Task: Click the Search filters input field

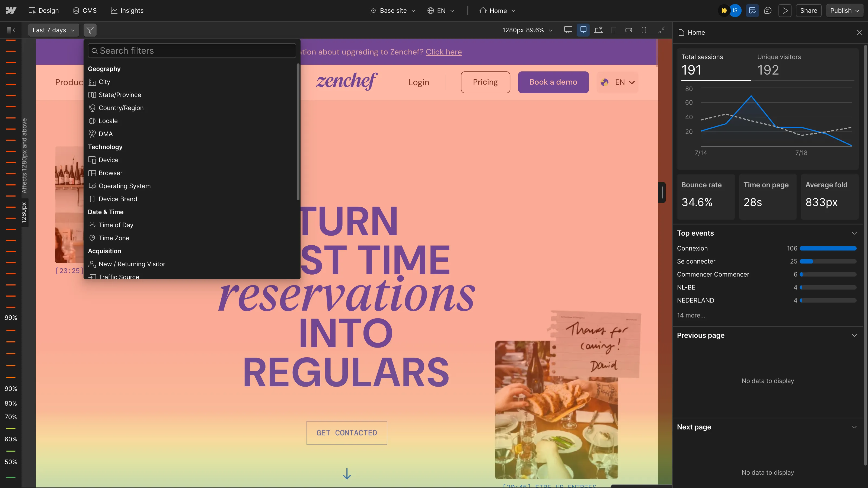Action: tap(192, 50)
